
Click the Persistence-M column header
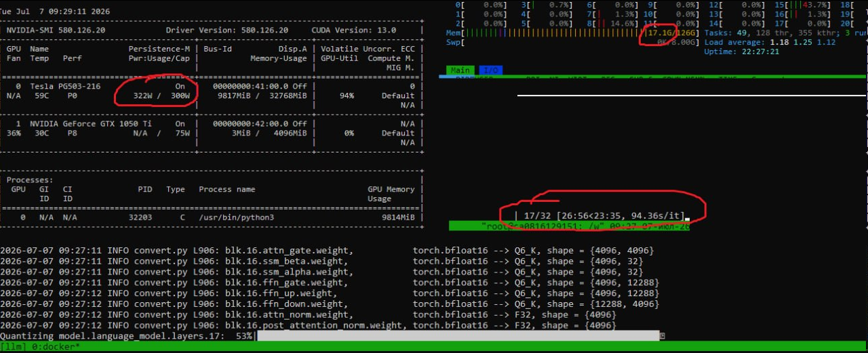point(159,49)
